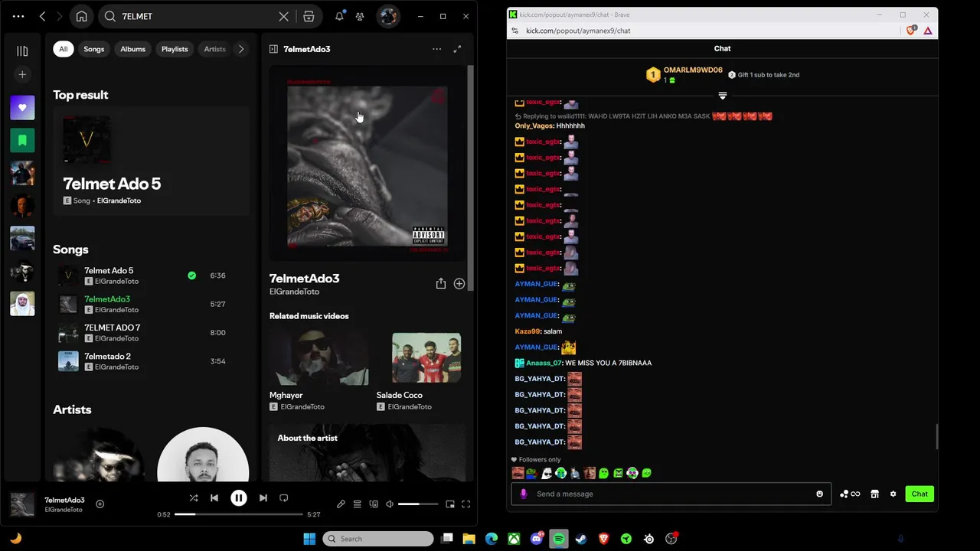Select the Albums filter chip
Screen dimensions: 980x551
132,49
